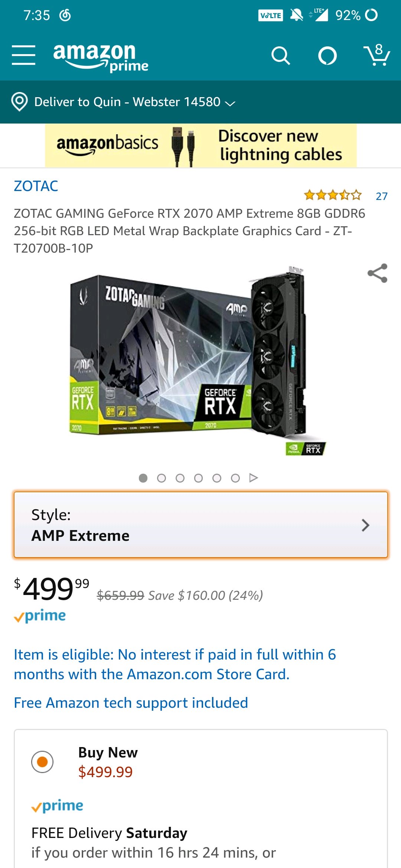401x868 pixels.
Task: Open the search magnifier icon
Action: [x=280, y=56]
